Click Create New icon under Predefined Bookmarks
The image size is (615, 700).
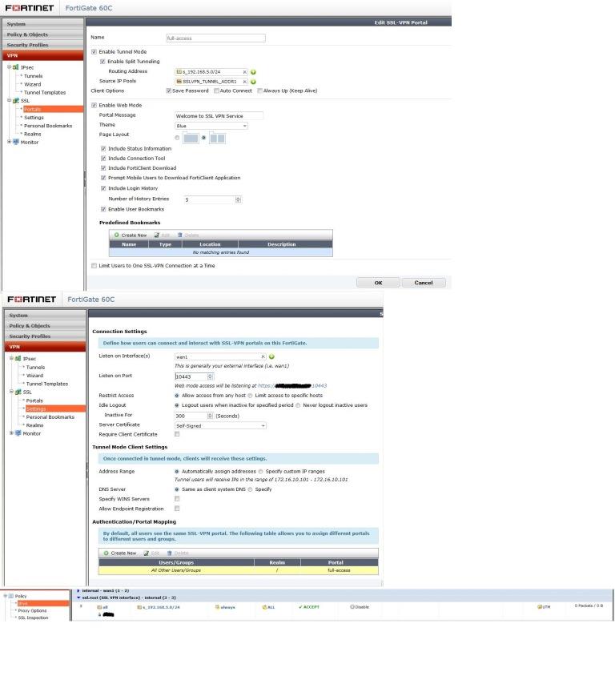pos(116,235)
